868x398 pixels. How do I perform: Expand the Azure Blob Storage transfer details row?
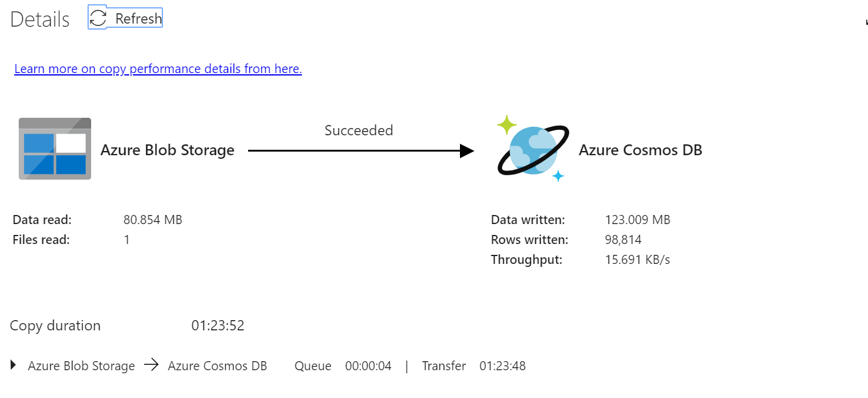12,365
